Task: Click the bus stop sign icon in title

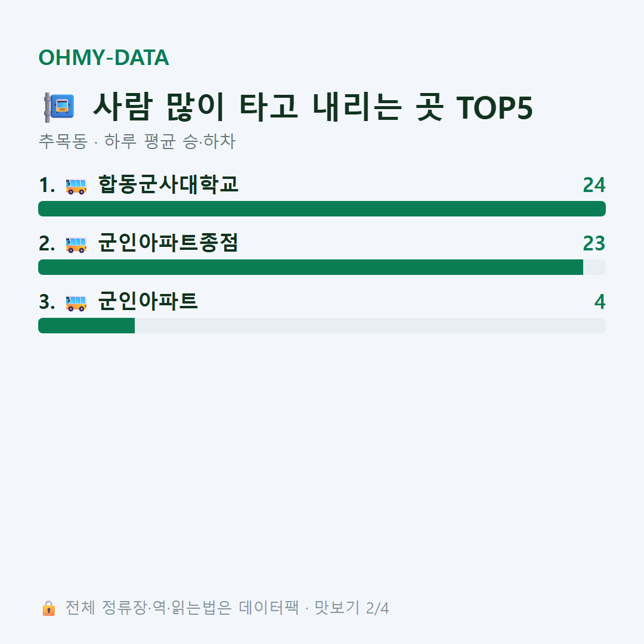Action: [x=59, y=107]
